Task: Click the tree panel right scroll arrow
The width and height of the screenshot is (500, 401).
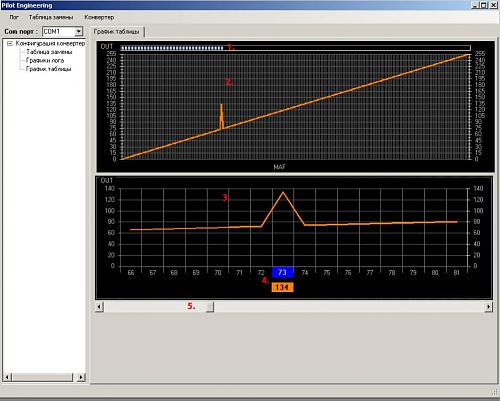Action: coord(81,377)
